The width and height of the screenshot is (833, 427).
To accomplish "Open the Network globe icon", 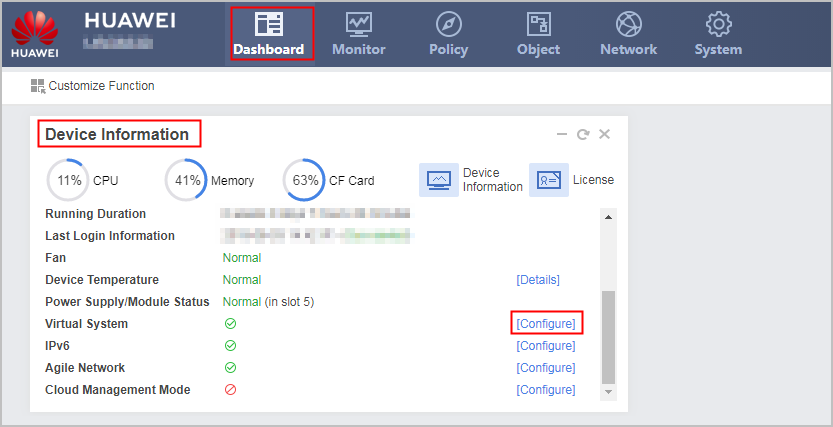I will (628, 24).
